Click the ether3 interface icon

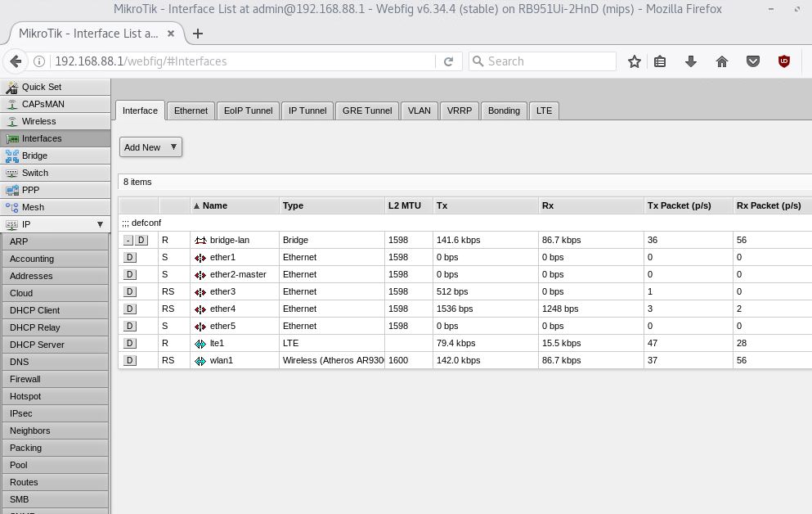click(200, 291)
